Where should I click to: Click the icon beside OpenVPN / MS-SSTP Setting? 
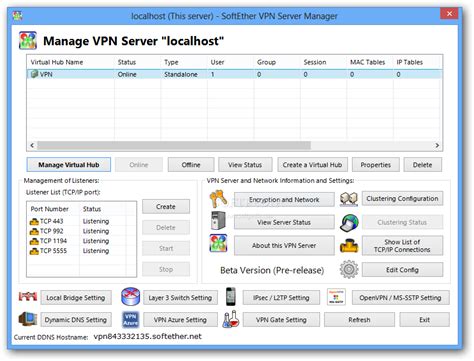(x=336, y=297)
